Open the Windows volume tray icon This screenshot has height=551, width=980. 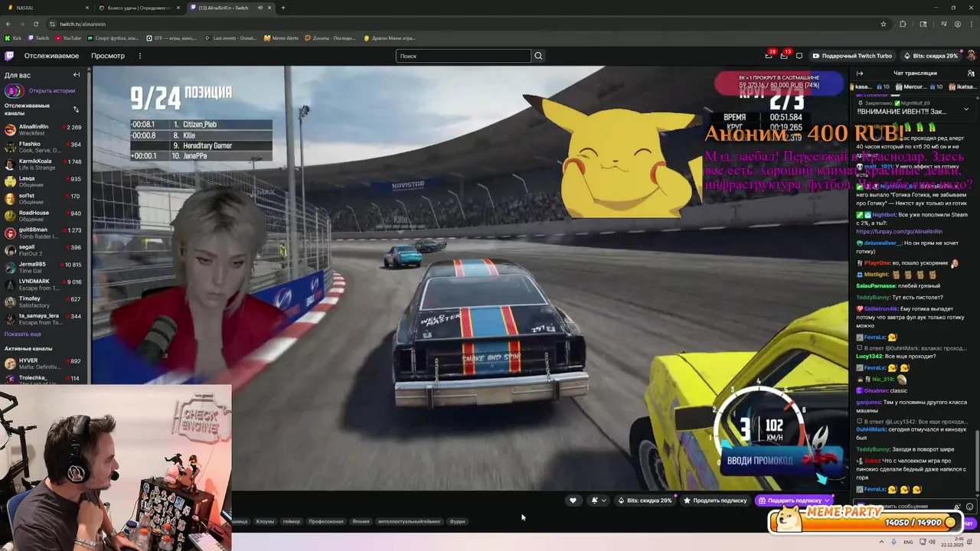click(932, 542)
